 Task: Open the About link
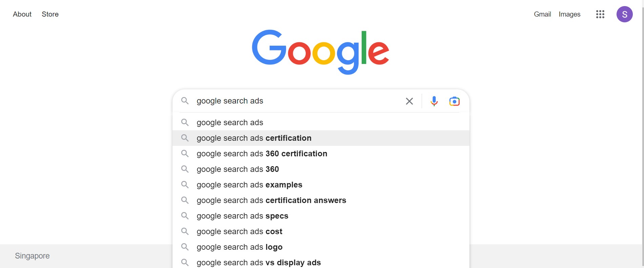[22, 14]
